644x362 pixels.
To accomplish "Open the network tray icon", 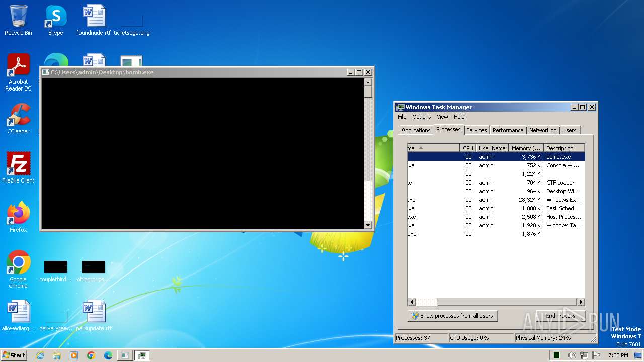I will (584, 355).
